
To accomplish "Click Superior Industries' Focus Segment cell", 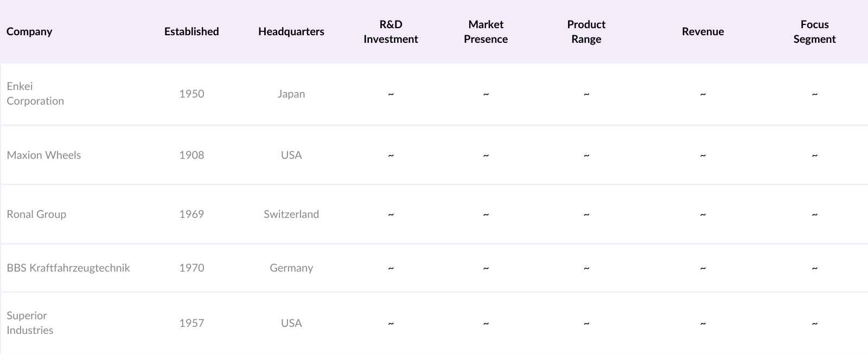I will coord(814,323).
